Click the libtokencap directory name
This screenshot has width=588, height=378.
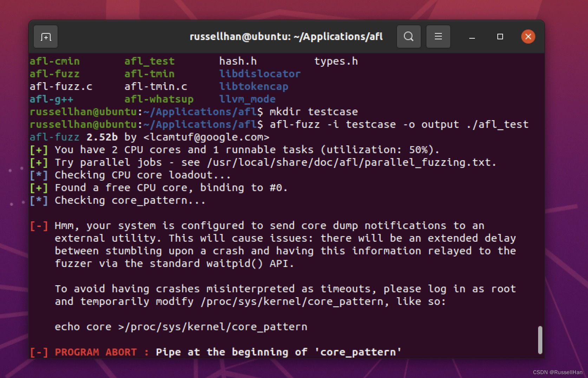tap(254, 86)
